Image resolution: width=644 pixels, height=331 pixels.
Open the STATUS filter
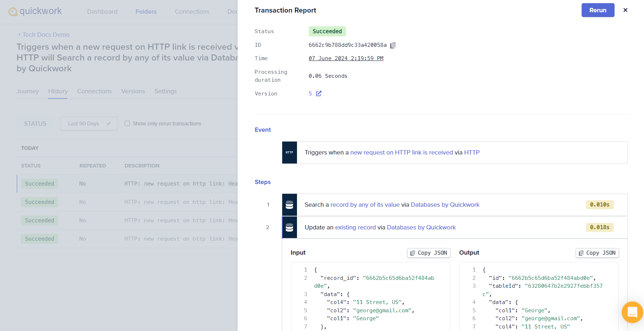pyautogui.click(x=35, y=124)
